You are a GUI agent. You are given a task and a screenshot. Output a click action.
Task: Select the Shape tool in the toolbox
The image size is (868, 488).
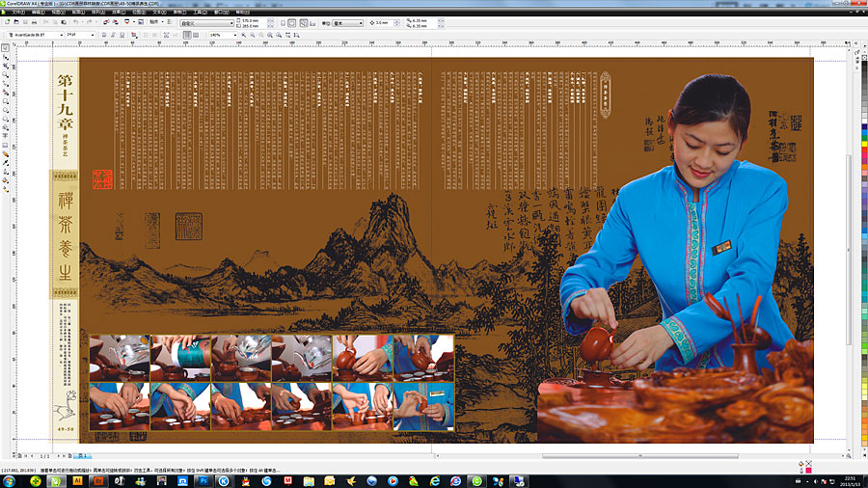[x=6, y=56]
